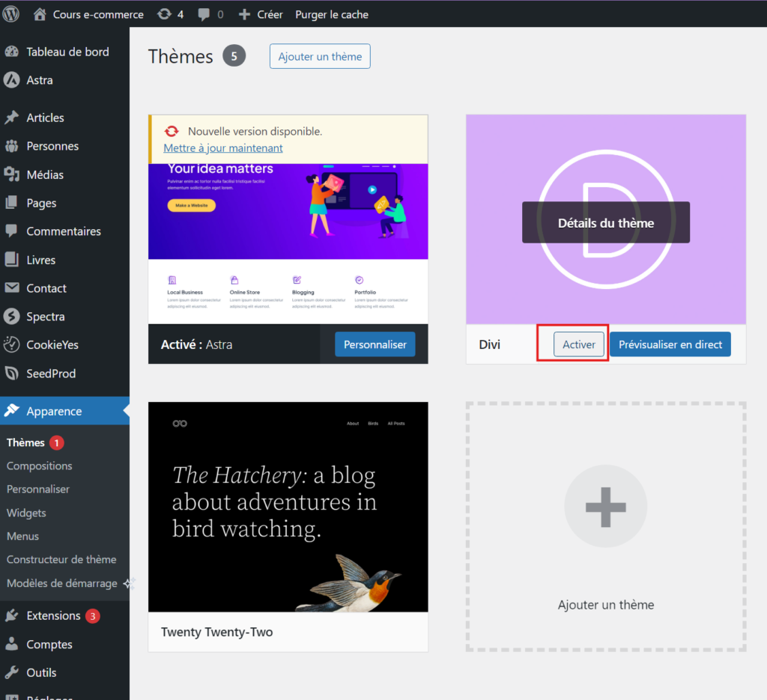767x700 pixels.
Task: Open the WordPress logo menu
Action: coord(10,13)
